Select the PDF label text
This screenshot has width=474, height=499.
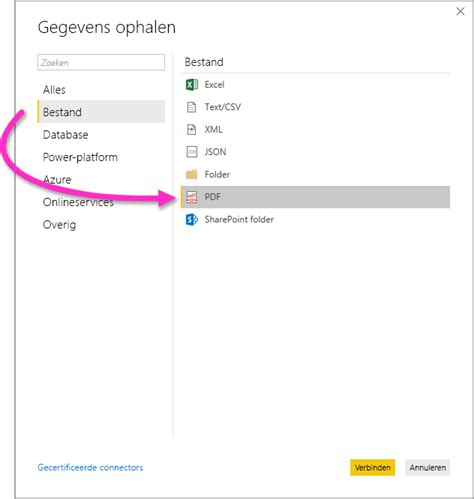point(213,197)
